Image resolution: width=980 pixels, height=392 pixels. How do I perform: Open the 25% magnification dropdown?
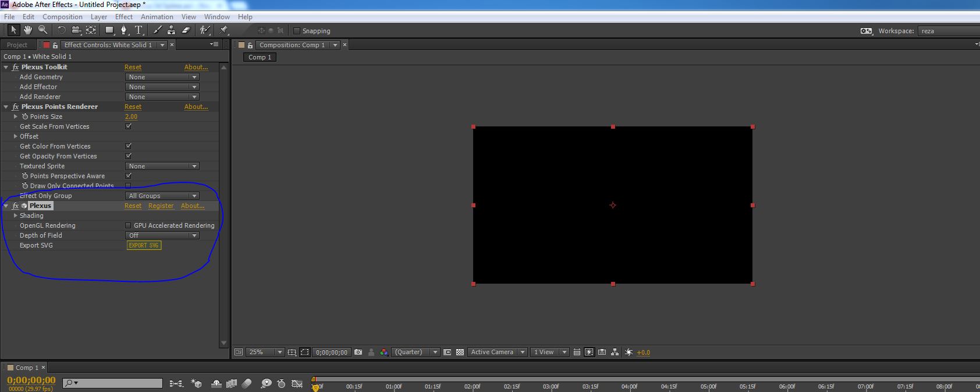click(265, 352)
